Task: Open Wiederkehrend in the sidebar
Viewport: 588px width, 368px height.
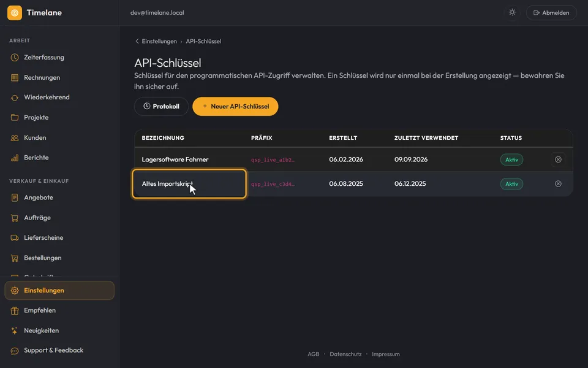Action: pyautogui.click(x=59, y=98)
